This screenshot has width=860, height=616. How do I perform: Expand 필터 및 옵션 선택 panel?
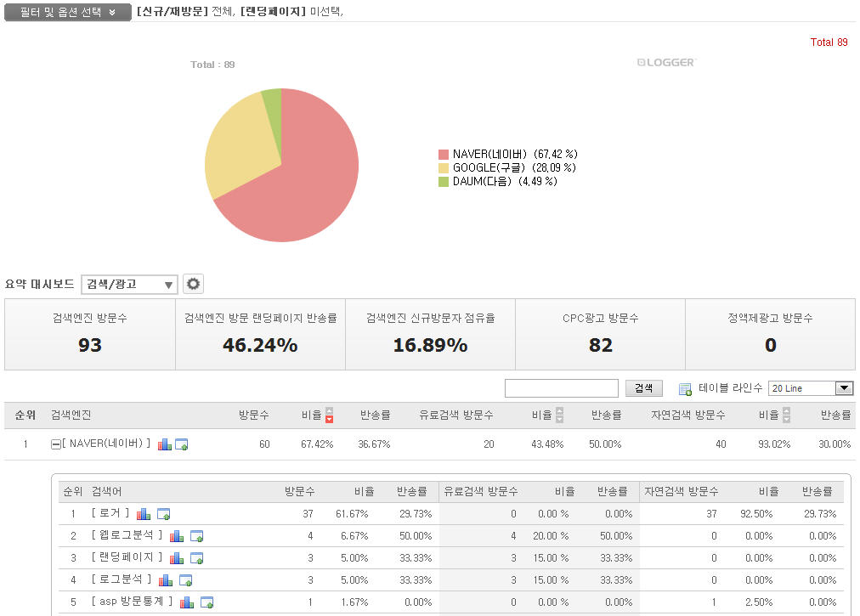click(67, 13)
